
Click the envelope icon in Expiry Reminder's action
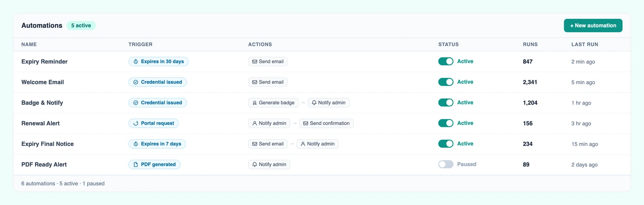(x=254, y=62)
